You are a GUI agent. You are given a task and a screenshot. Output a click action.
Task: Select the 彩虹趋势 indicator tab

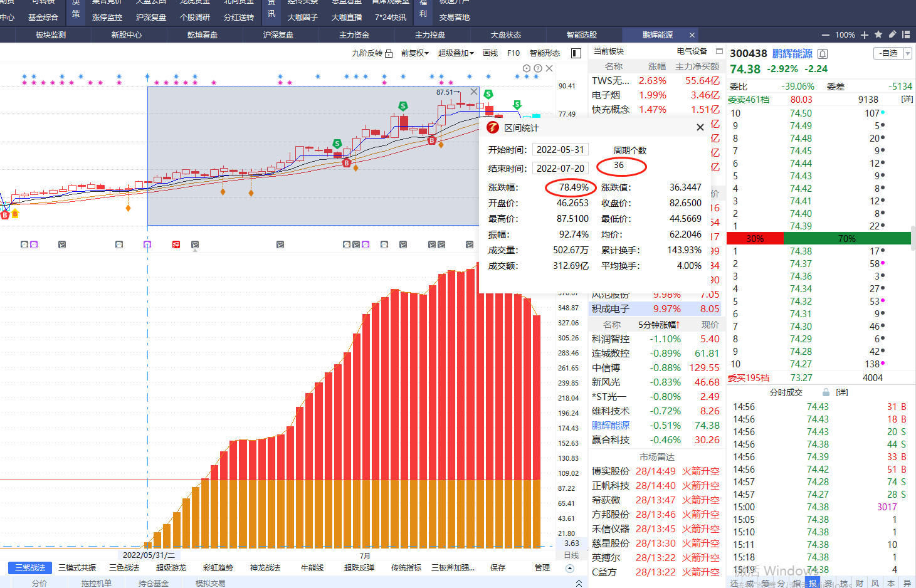coord(218,568)
